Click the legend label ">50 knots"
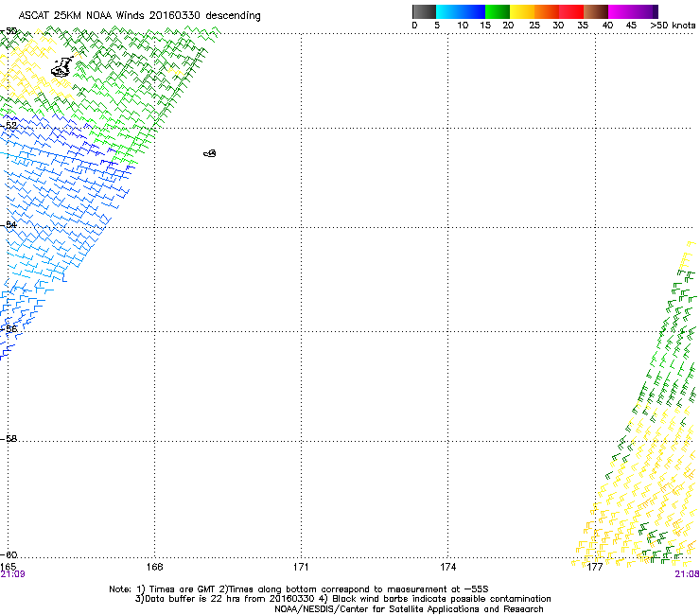This screenshot has width=700, height=615. (x=673, y=26)
